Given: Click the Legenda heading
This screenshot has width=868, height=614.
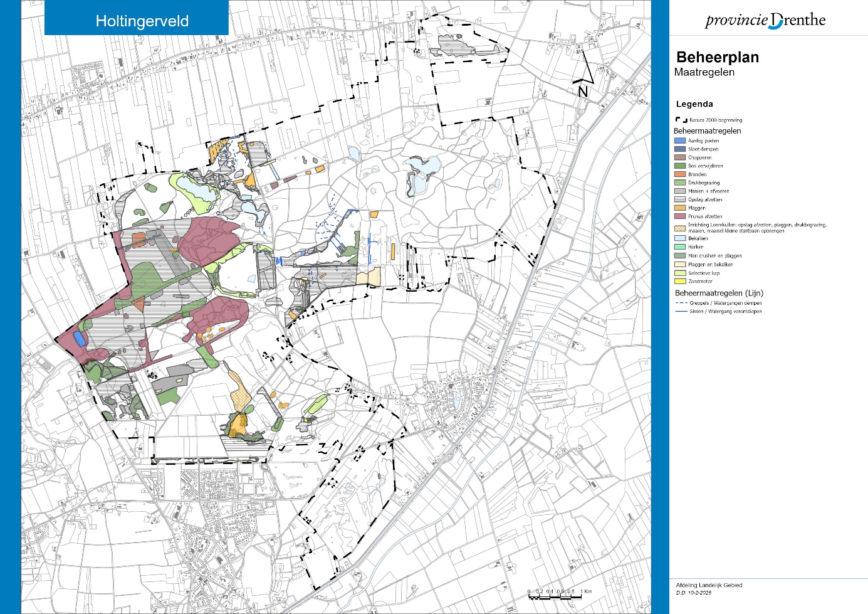Looking at the screenshot, I should (694, 104).
